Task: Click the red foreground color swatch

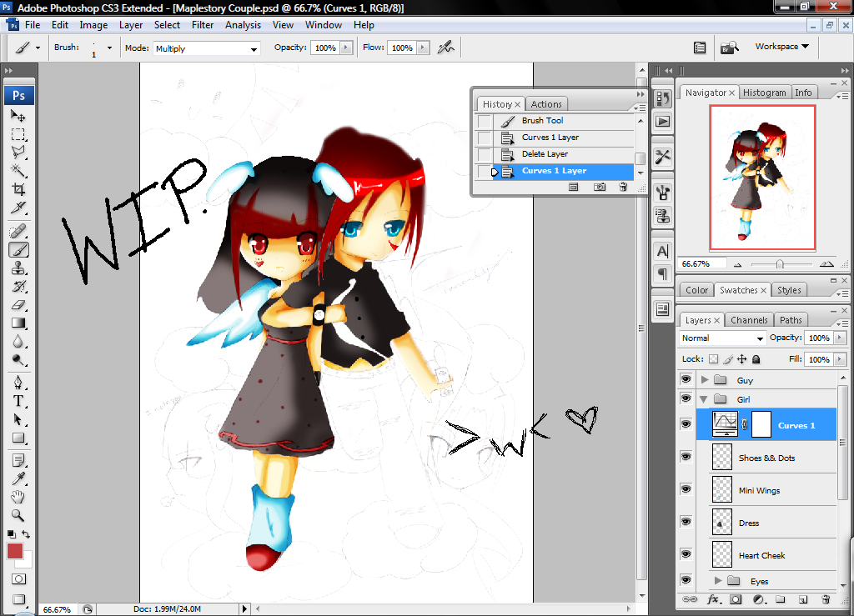Action: point(15,551)
